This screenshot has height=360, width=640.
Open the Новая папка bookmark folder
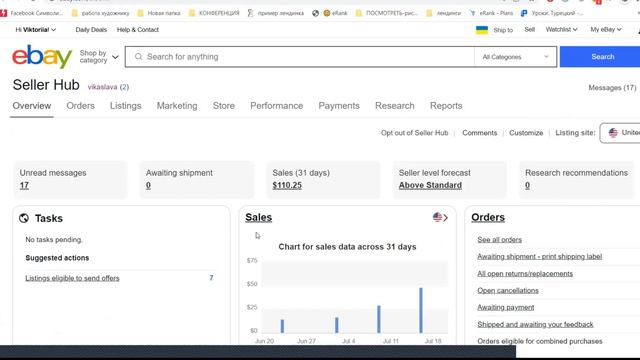pos(159,13)
